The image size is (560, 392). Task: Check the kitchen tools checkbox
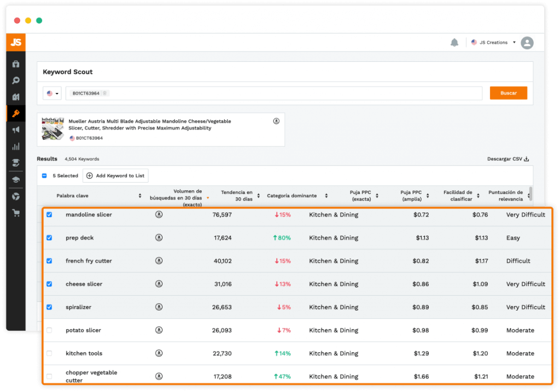tap(49, 353)
